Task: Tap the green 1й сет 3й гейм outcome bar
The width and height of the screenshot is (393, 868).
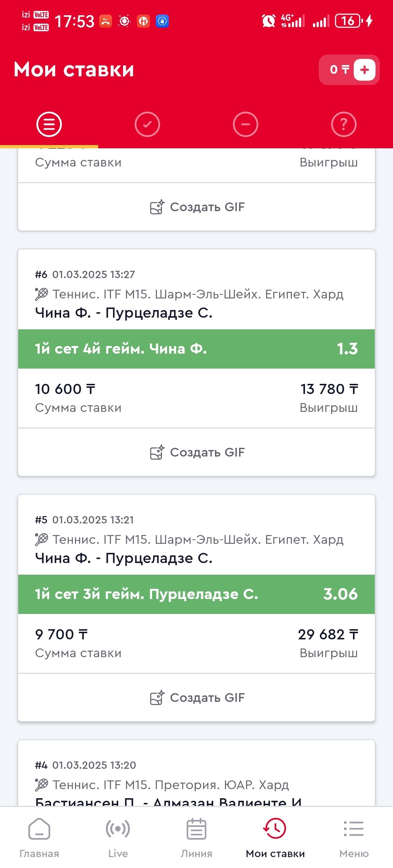Action: tap(196, 594)
